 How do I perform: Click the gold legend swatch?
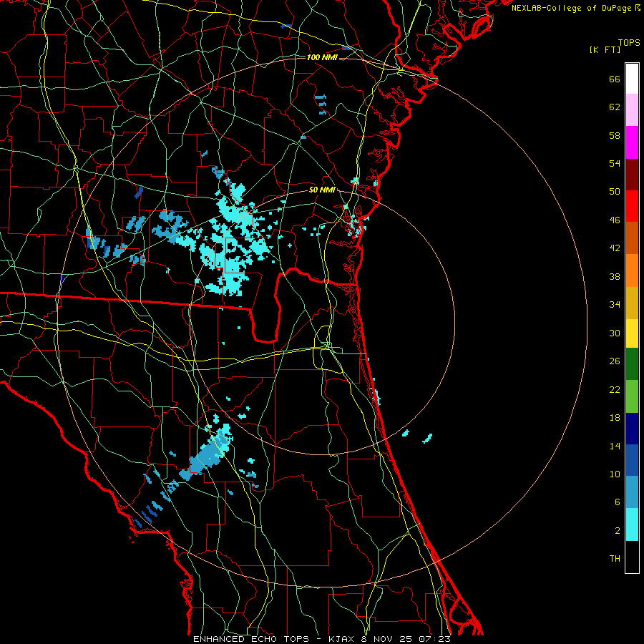632,303
